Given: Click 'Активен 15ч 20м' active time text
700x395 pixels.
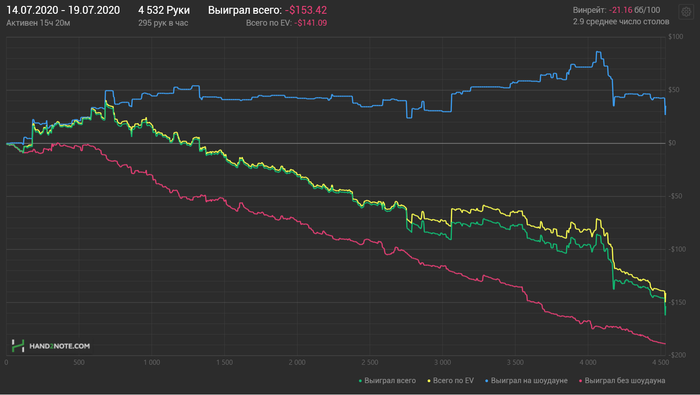Looking at the screenshot, I should [38, 23].
